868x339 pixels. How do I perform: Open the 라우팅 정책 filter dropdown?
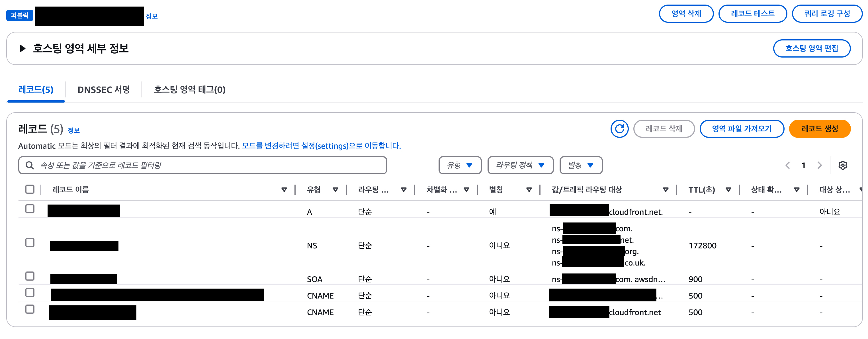click(x=520, y=165)
